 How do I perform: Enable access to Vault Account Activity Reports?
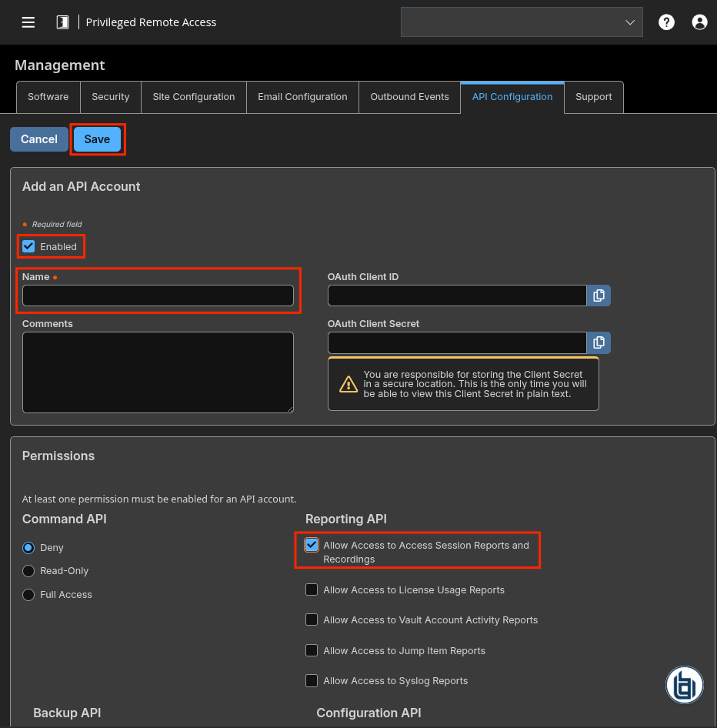coord(312,619)
